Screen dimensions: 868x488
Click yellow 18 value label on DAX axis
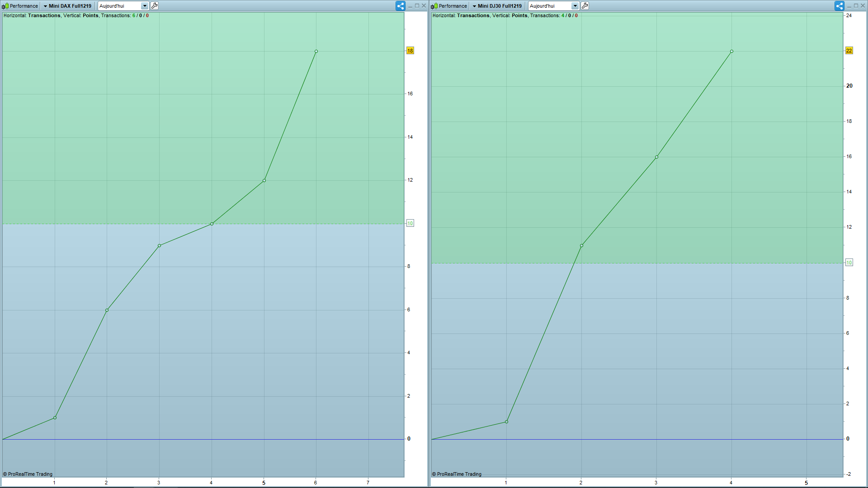(x=410, y=51)
